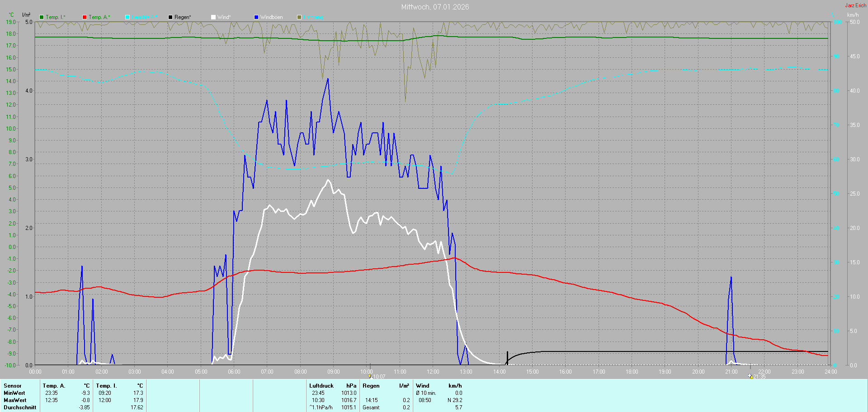This screenshot has height=412, width=868.
Task: Click the Temp. A. maximum value '-0.8'
Action: [x=85, y=400]
